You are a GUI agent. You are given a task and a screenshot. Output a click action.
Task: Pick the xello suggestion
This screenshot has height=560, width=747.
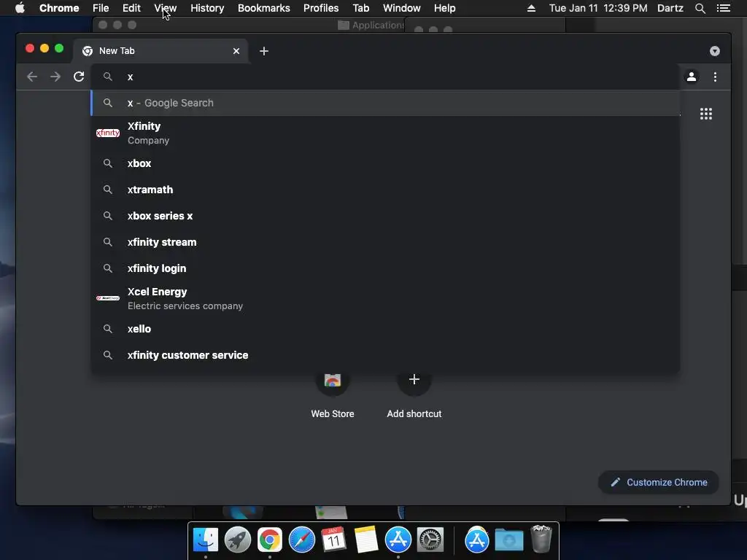pos(385,329)
